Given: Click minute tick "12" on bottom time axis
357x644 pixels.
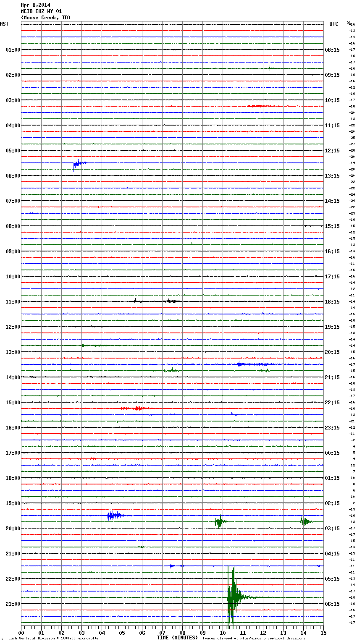Looking at the screenshot, I should pyautogui.click(x=263, y=633).
